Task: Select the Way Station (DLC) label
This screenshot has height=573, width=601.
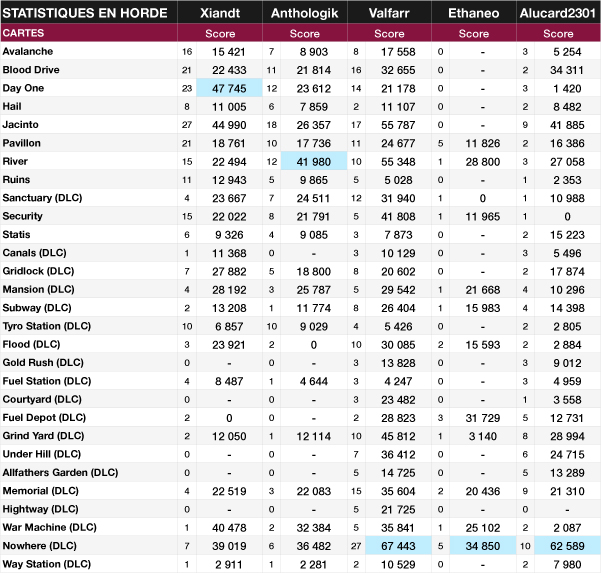Action: (46, 564)
